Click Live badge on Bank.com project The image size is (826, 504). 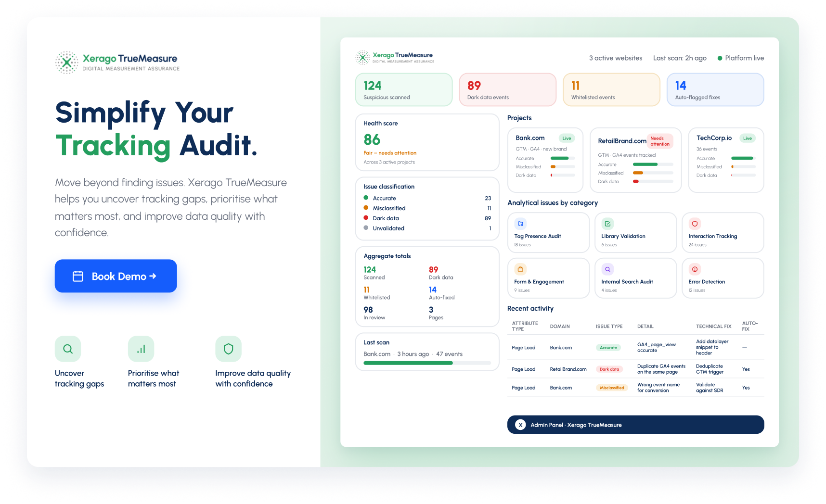567,138
